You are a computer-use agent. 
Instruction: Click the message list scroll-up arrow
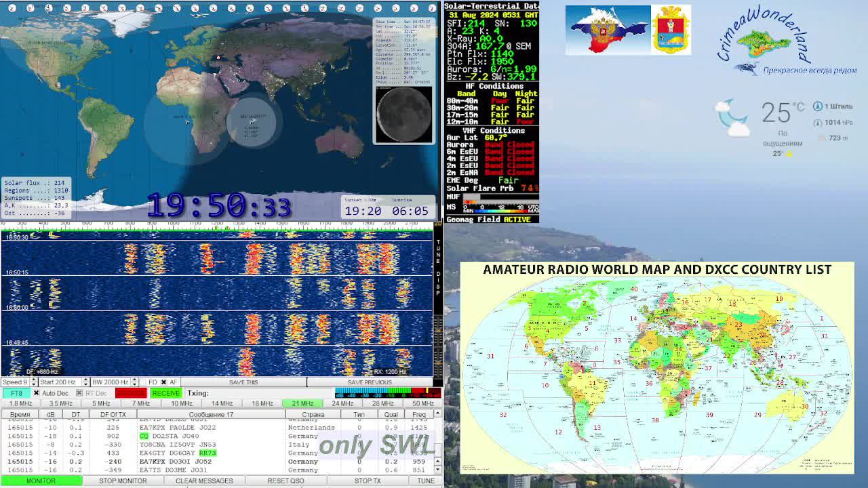437,413
